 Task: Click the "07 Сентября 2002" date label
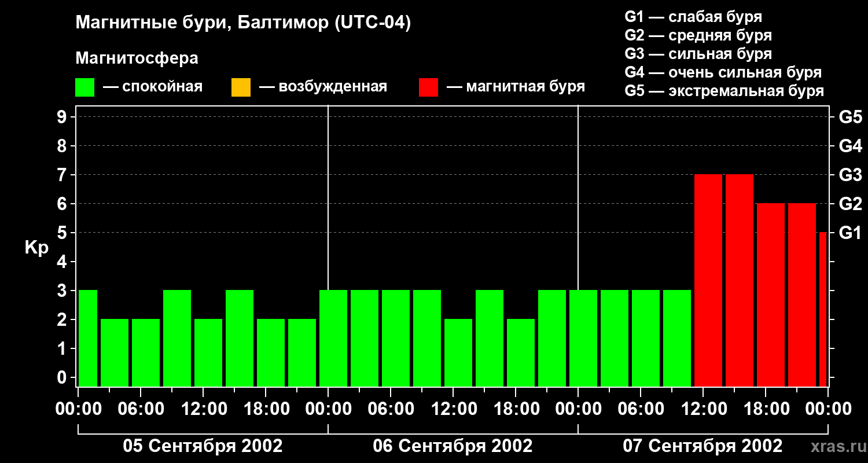(703, 446)
